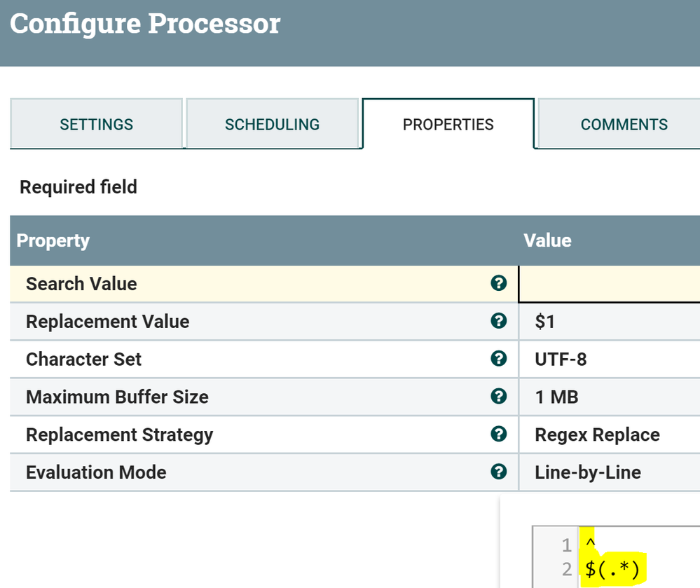The width and height of the screenshot is (700, 588).
Task: Click help icon beside Replacement Value
Action: (498, 321)
